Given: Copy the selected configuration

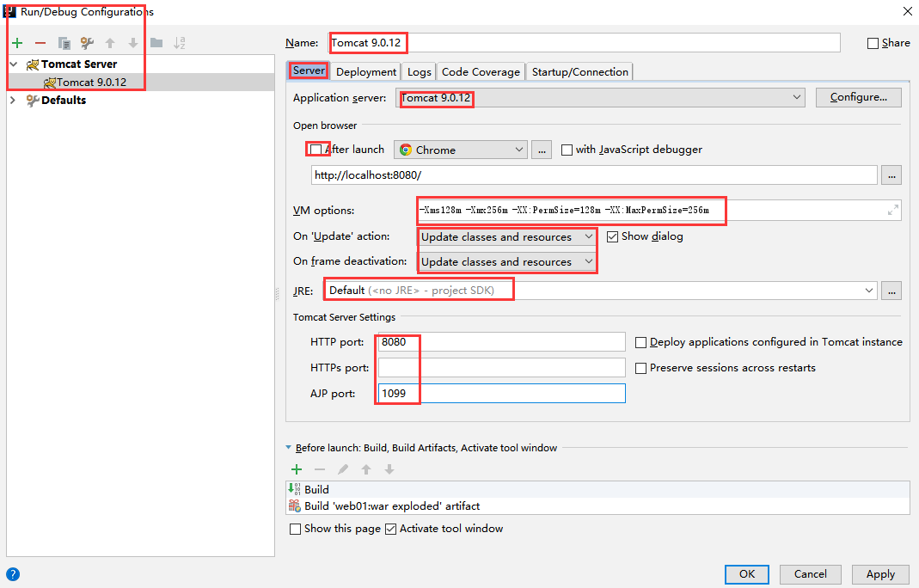Looking at the screenshot, I should 64,43.
